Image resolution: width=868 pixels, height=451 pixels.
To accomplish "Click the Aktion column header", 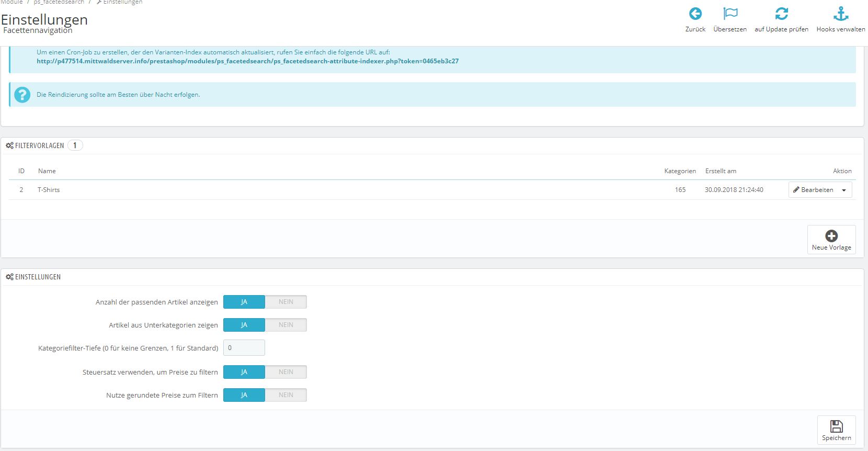I will pyautogui.click(x=842, y=171).
